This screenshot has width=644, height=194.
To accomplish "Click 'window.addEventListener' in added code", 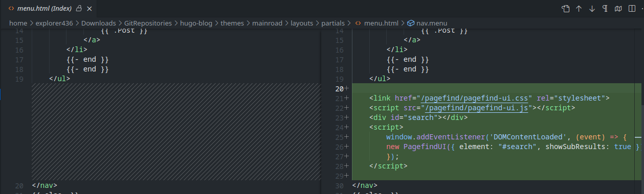I will (x=435, y=137).
